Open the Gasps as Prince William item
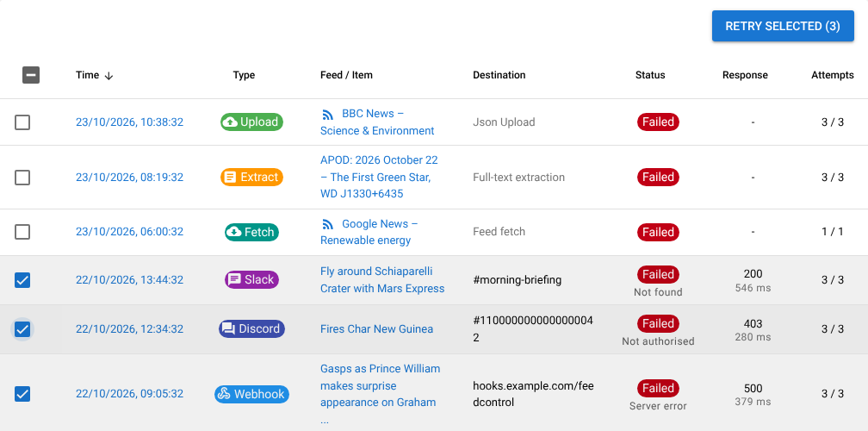This screenshot has width=868, height=431. click(x=381, y=394)
